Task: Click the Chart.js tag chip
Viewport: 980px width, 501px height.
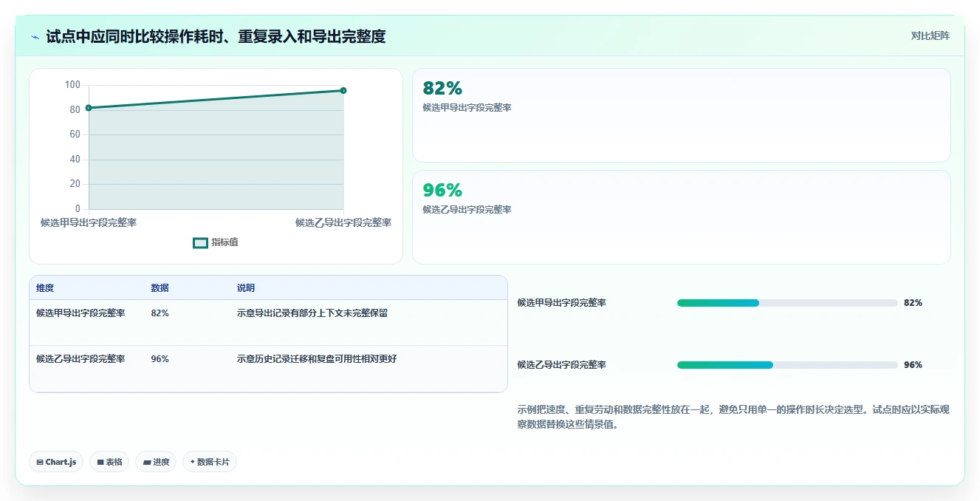Action: [x=56, y=462]
